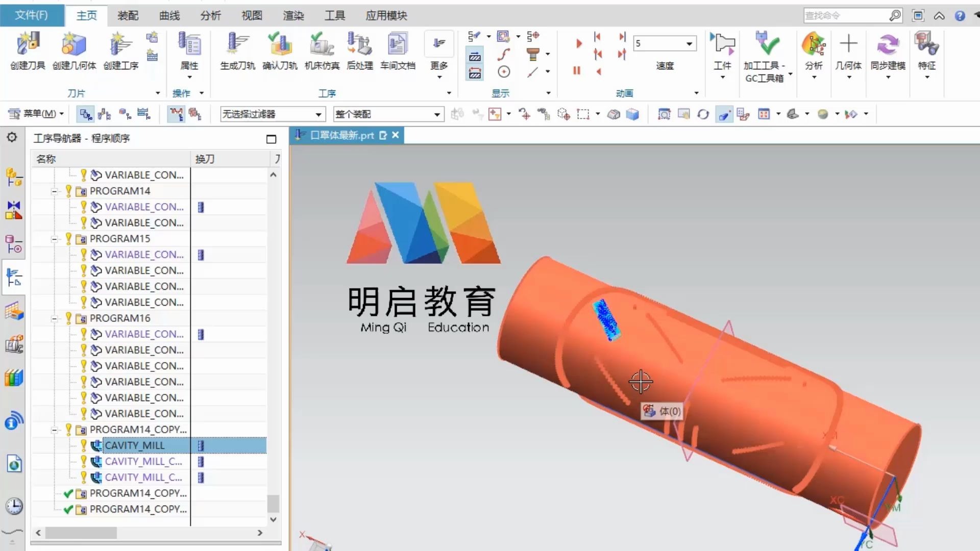Open the animation speed dropdown
Image resolution: width=980 pixels, height=551 pixels.
[689, 44]
